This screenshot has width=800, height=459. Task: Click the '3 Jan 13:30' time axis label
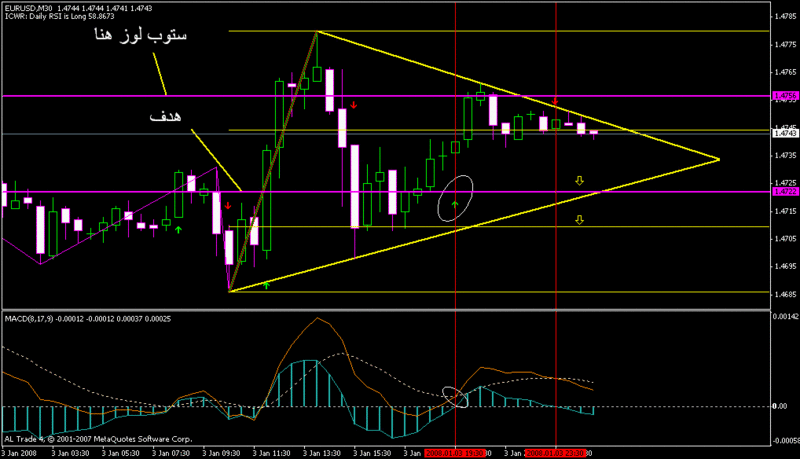tap(321, 453)
